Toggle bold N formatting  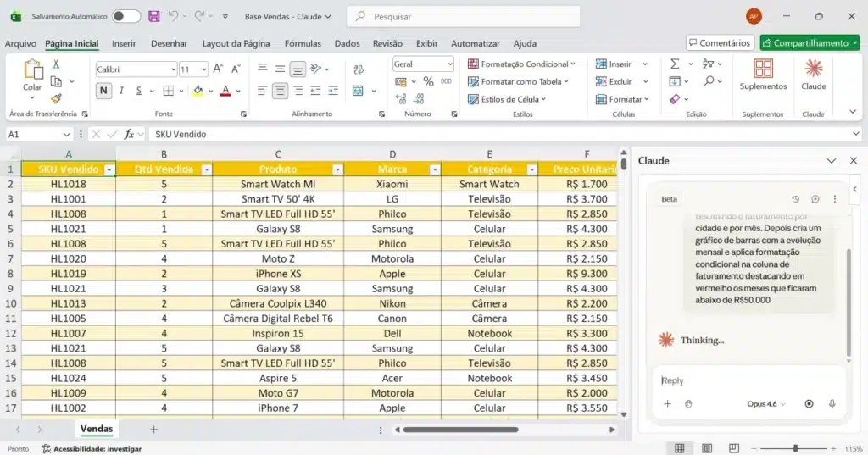click(x=103, y=91)
